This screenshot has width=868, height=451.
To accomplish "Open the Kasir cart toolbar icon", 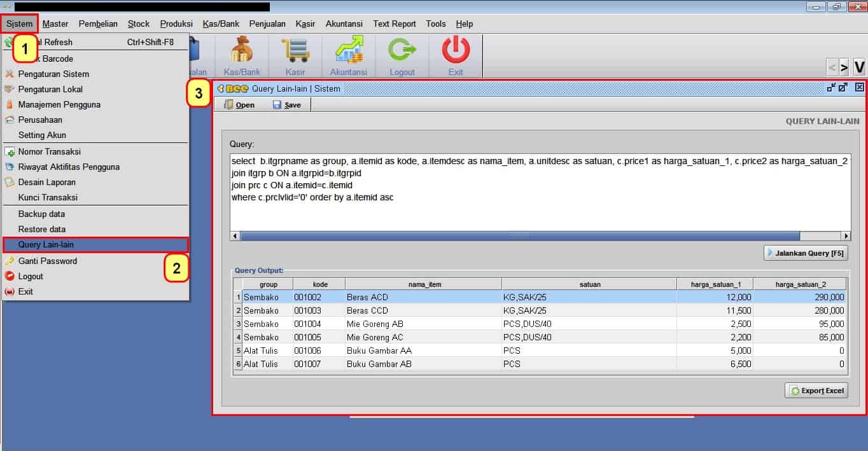I will click(x=295, y=57).
